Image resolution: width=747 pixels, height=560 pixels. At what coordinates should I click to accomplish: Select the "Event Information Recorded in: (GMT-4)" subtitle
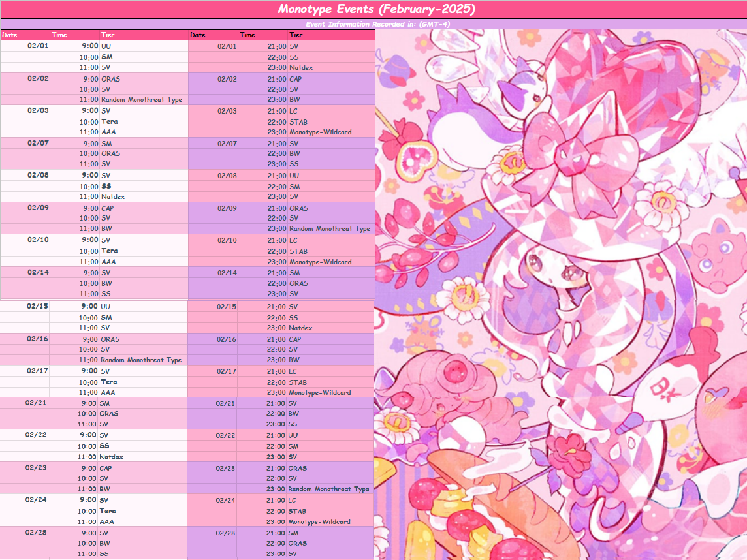[378, 24]
